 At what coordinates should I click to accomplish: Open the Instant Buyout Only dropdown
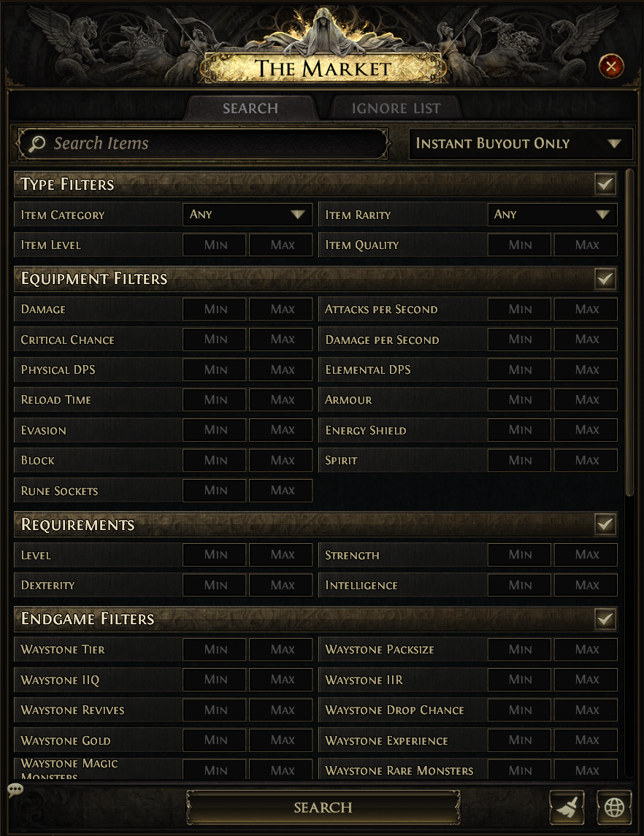(518, 144)
